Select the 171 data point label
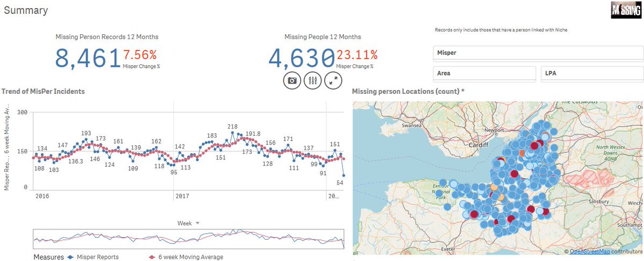Viewport: 644px width, 261px height. (288, 139)
